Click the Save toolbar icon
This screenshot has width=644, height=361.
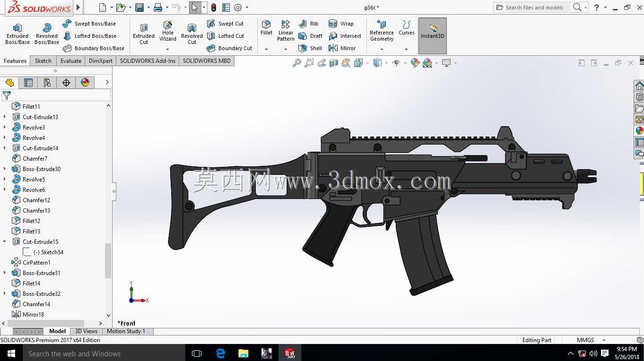pyautogui.click(x=139, y=8)
